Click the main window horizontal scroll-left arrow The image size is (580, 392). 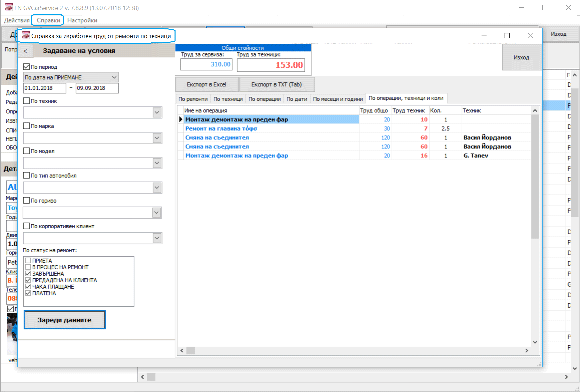tap(142, 377)
